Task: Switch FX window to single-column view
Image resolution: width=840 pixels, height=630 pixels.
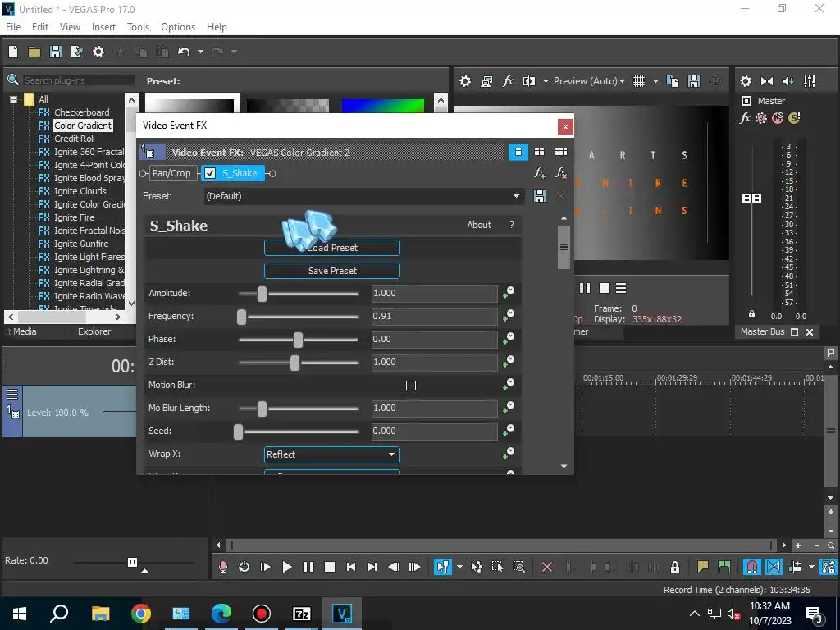Action: [x=518, y=152]
